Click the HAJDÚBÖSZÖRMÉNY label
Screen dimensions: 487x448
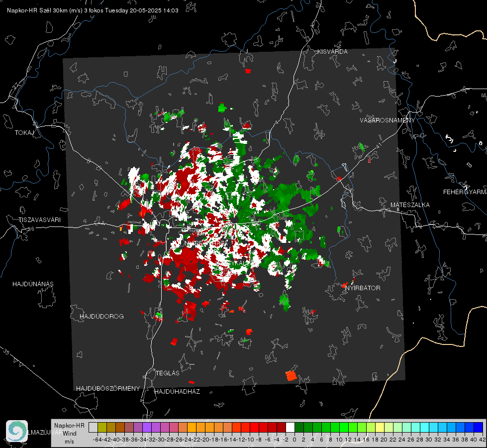point(108,389)
